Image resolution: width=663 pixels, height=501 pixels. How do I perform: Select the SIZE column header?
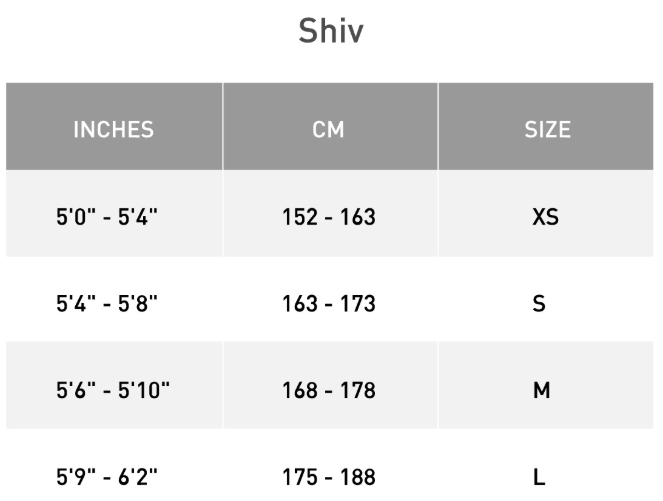pos(547,130)
